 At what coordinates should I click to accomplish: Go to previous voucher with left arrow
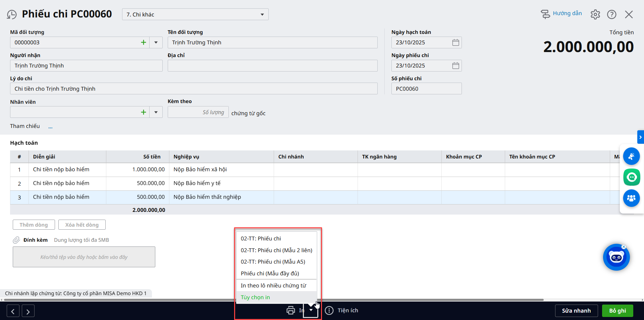(13, 311)
